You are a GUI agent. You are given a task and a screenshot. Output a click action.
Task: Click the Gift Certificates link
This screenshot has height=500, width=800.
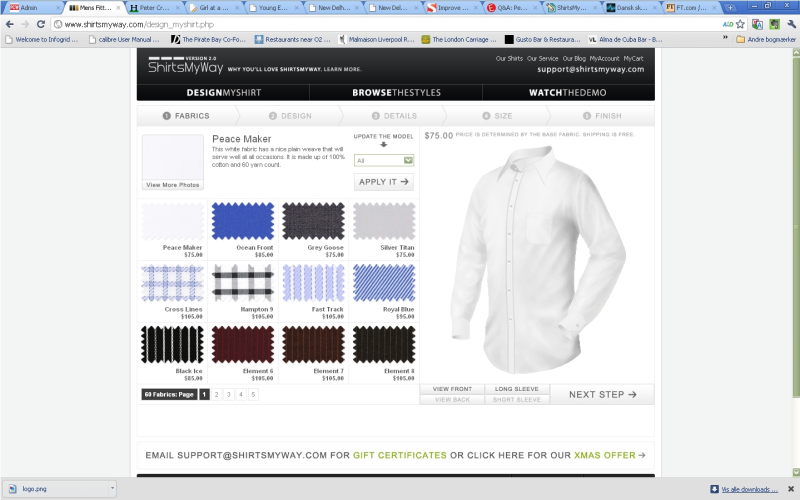point(399,455)
